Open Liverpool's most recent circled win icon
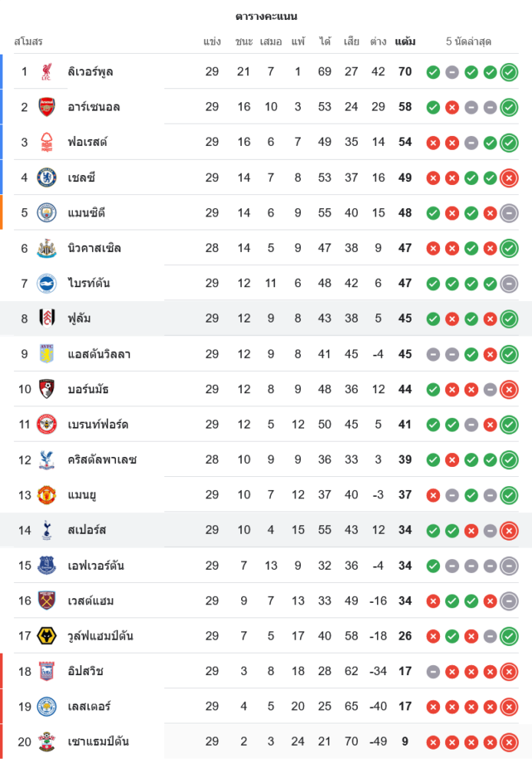The width and height of the screenshot is (532, 768). click(508, 72)
